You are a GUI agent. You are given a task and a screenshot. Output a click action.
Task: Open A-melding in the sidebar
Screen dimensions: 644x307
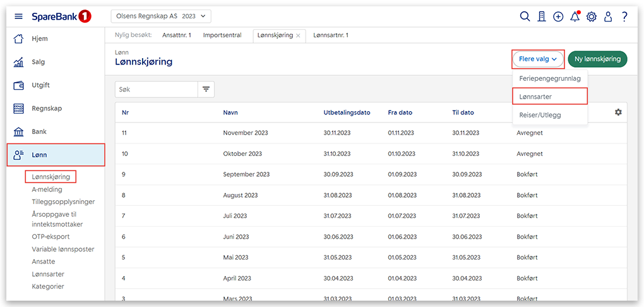pos(47,189)
